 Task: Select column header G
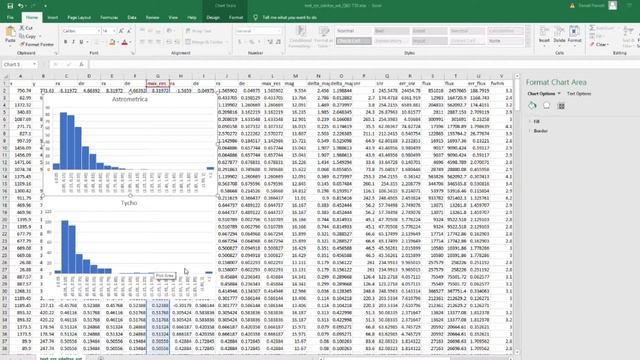[x=158, y=76]
